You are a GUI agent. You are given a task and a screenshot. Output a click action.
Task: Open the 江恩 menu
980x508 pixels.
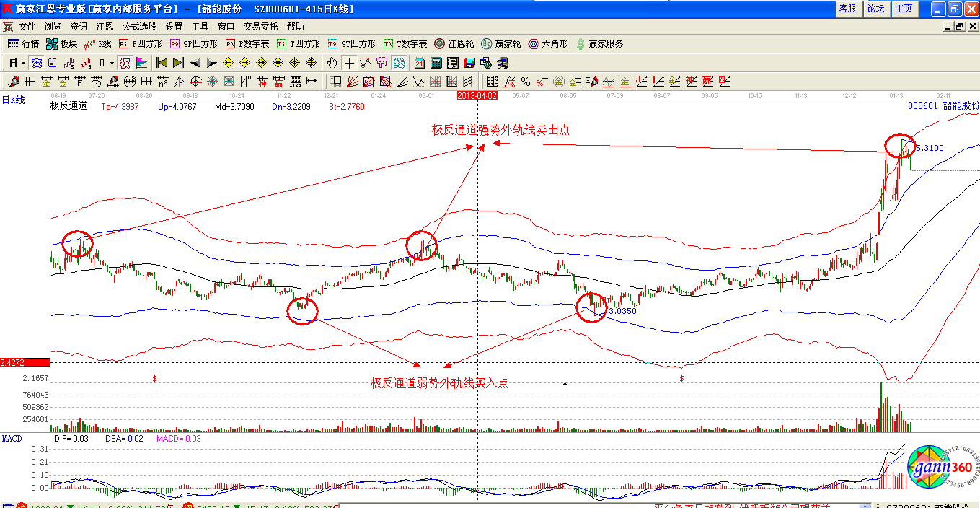[x=105, y=26]
